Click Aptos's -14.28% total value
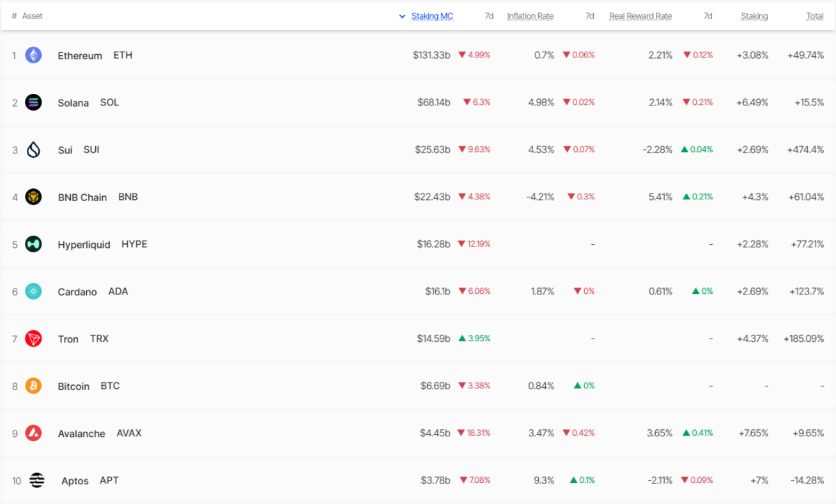The height and width of the screenshot is (504, 836). 808,480
